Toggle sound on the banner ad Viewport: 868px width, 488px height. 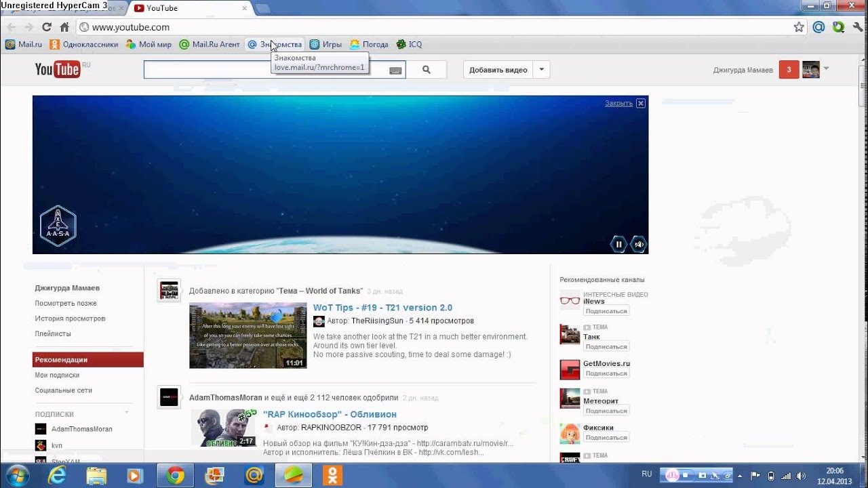pos(639,245)
